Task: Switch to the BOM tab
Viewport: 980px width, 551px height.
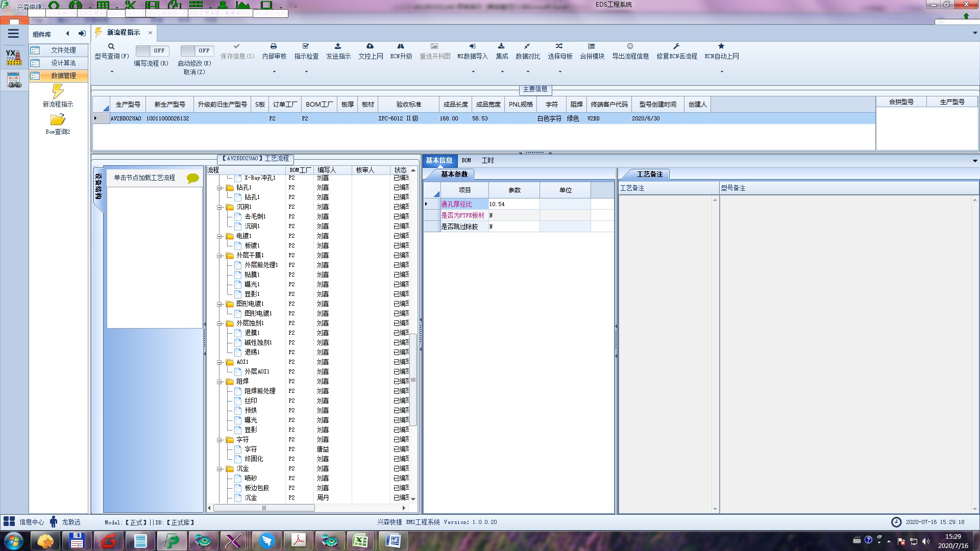Action: coord(466,161)
